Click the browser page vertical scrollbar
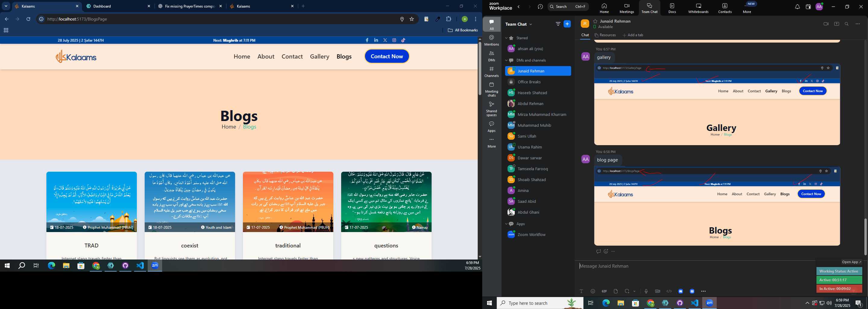 [x=480, y=68]
